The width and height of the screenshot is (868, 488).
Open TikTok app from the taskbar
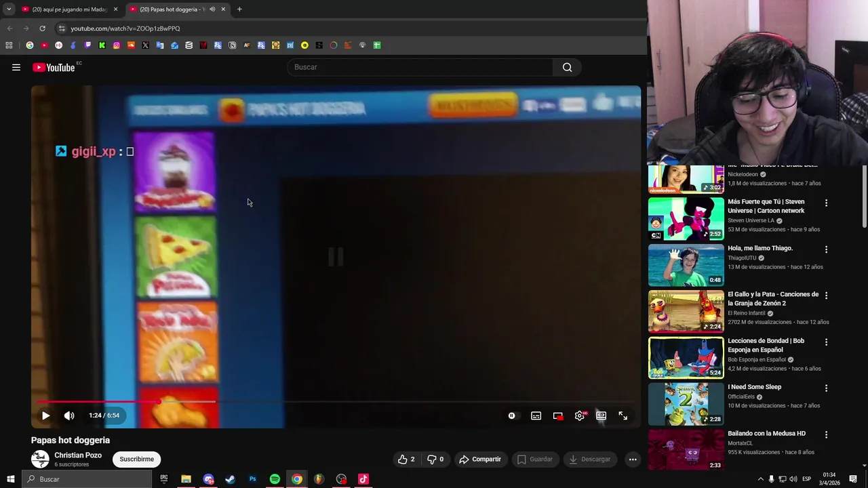tap(363, 479)
